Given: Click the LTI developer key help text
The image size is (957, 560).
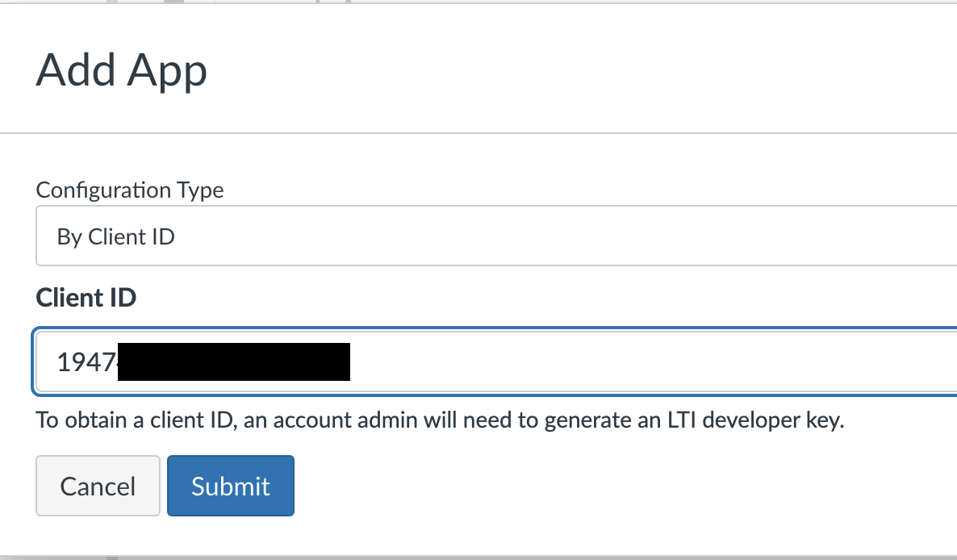Looking at the screenshot, I should click(x=440, y=420).
